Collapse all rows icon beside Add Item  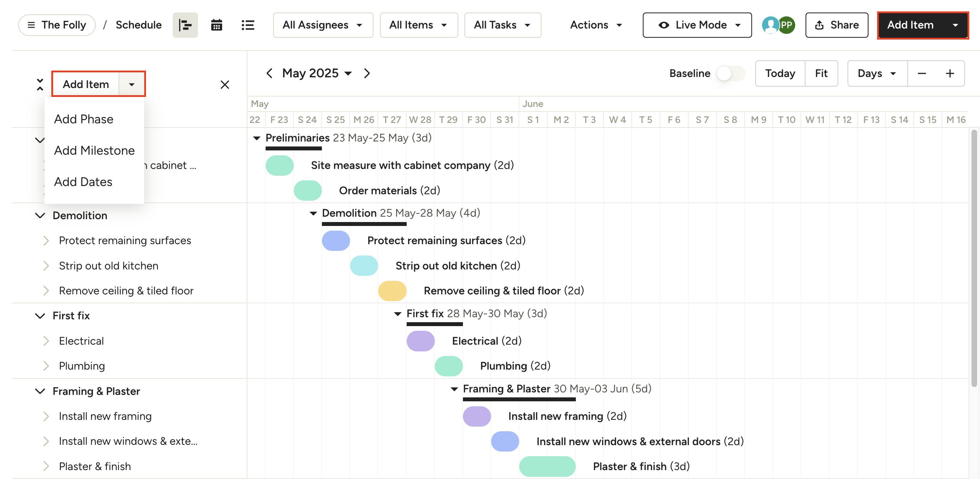click(x=40, y=84)
